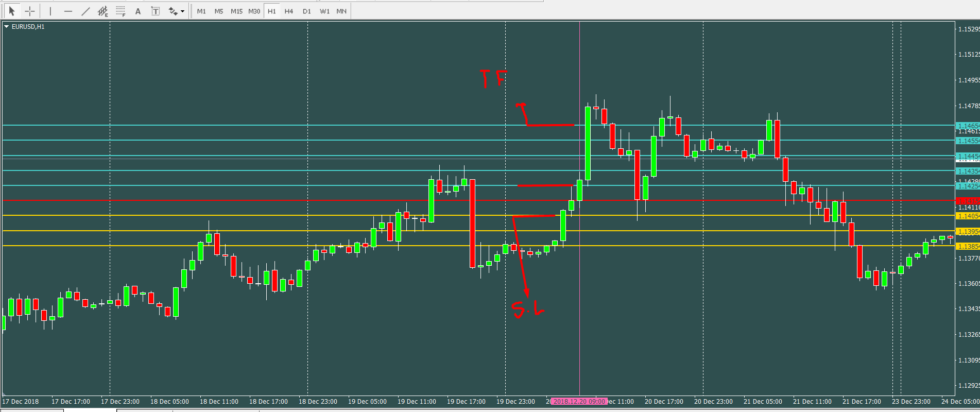Enable the H4 timeframe

(x=289, y=11)
